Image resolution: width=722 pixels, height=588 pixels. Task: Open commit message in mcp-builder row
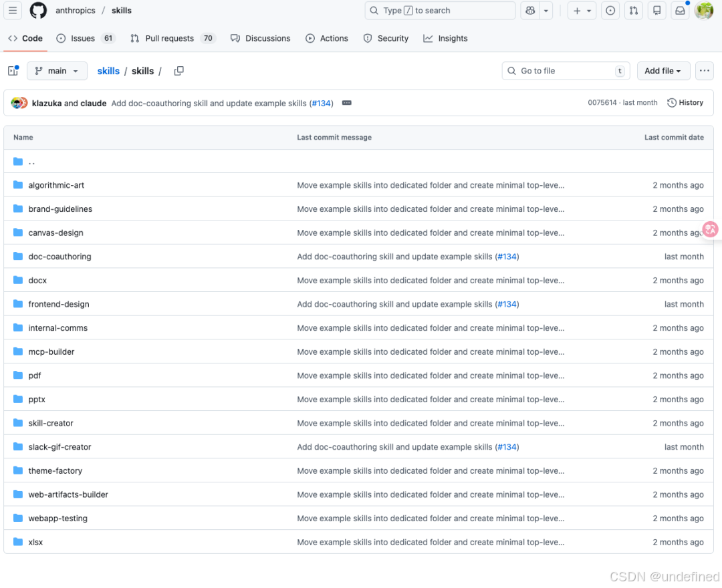(x=431, y=352)
